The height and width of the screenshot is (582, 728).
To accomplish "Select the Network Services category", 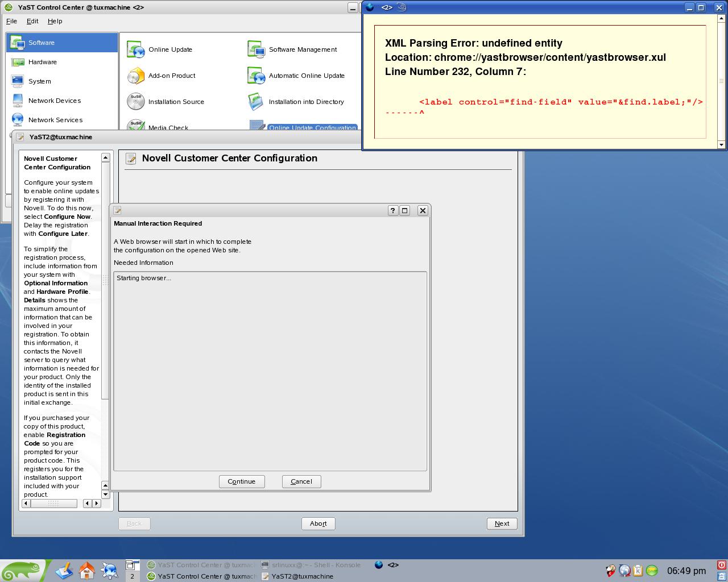I will [x=63, y=120].
